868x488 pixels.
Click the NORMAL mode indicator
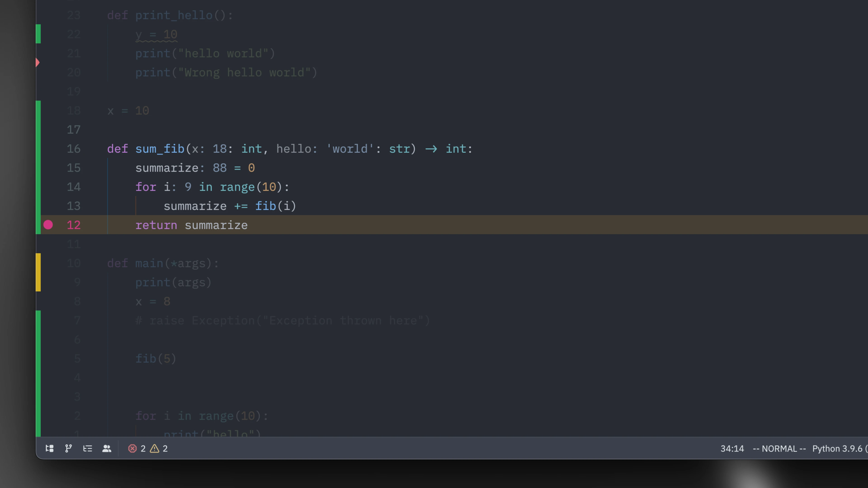coord(779,448)
